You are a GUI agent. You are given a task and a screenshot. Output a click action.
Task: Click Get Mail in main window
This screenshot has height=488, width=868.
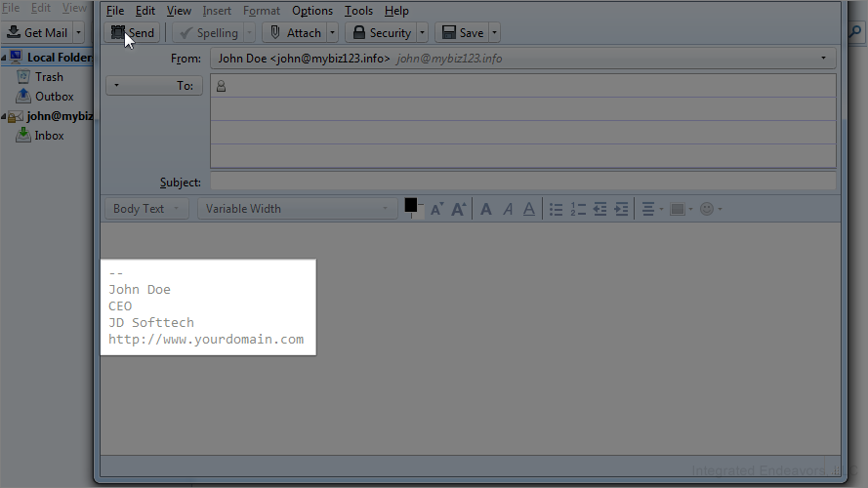point(37,32)
